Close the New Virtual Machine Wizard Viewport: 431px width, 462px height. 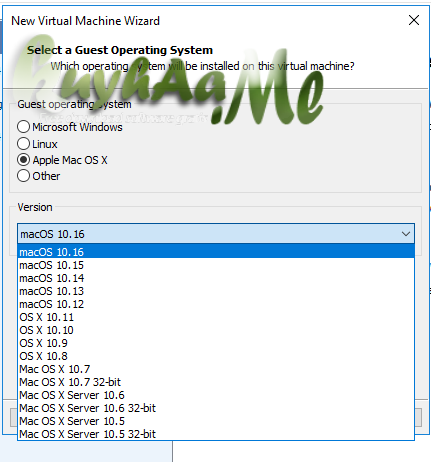pos(414,20)
